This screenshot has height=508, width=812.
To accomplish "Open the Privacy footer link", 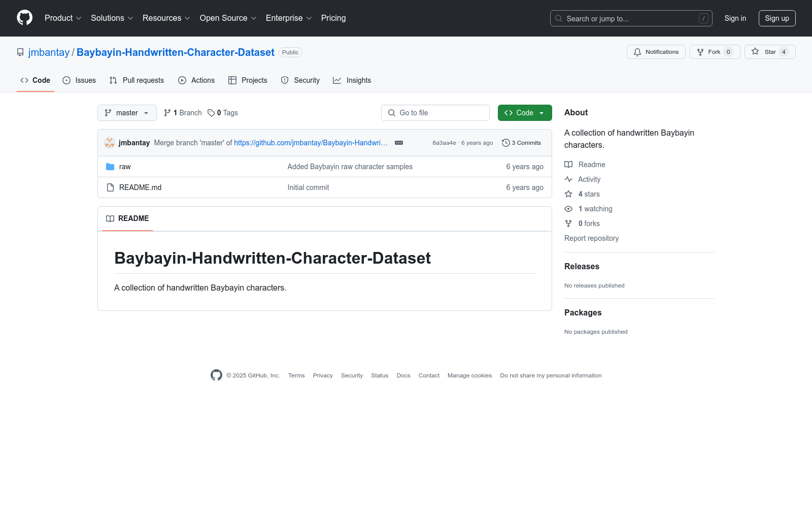I will click(x=323, y=375).
